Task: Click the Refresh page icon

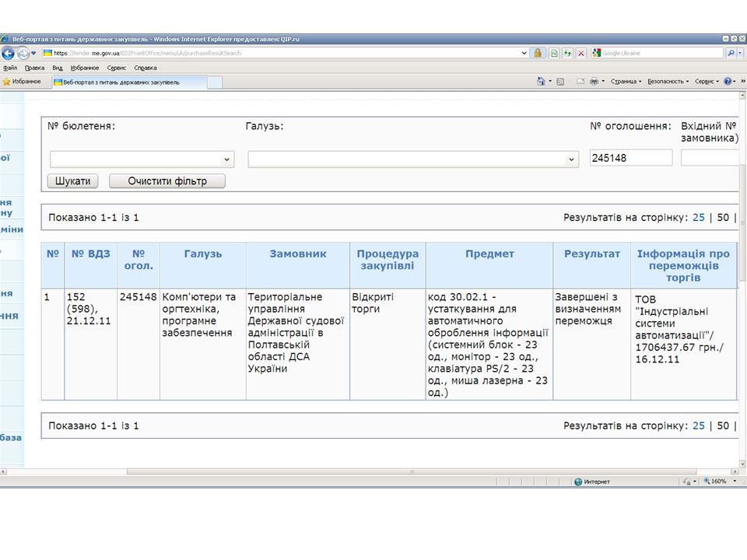Action: click(x=567, y=53)
